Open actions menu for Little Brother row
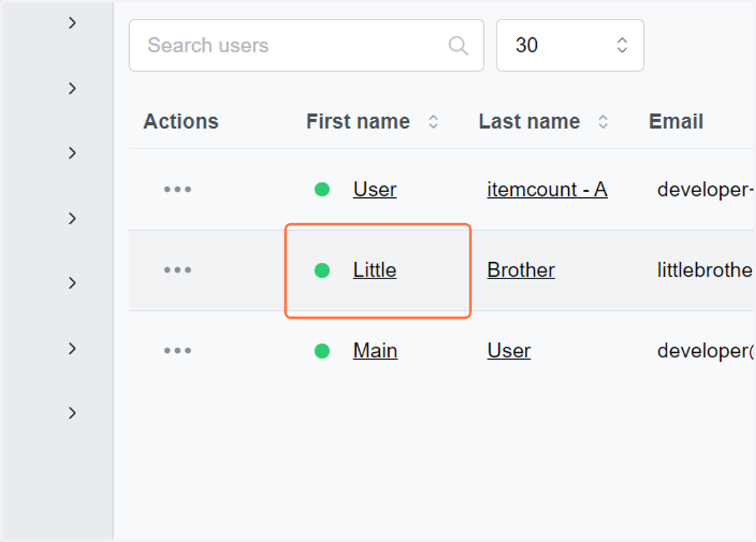Screen dimensions: 756x542 (x=178, y=270)
